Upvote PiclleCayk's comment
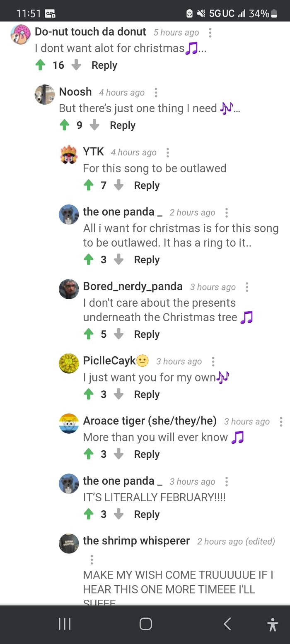Screen dimensions: 290x644 89,394
